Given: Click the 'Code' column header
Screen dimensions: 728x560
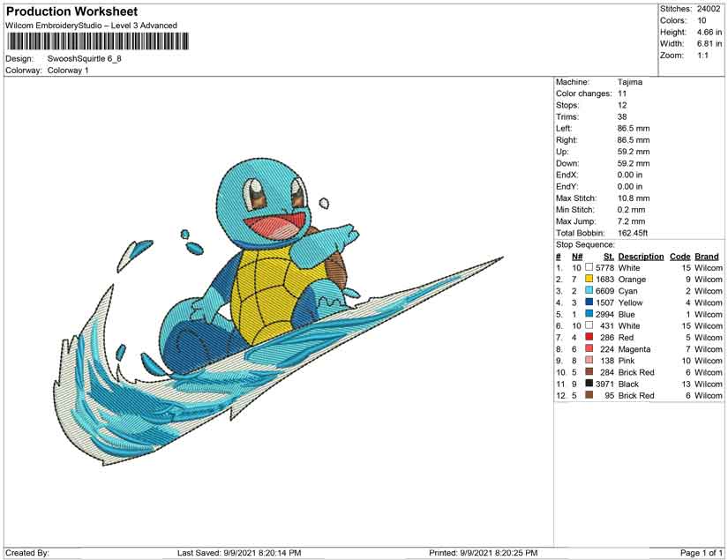Looking at the screenshot, I should (679, 257).
